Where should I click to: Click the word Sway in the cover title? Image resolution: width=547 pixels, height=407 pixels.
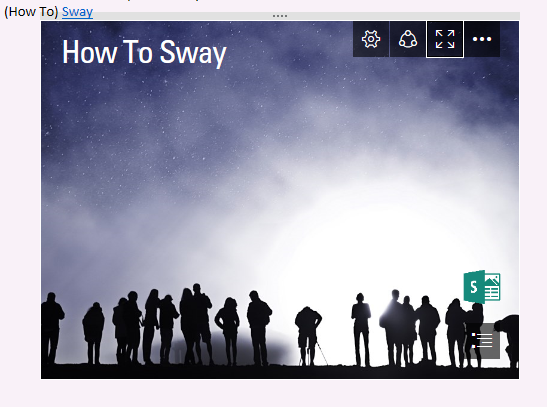pyautogui.click(x=193, y=53)
